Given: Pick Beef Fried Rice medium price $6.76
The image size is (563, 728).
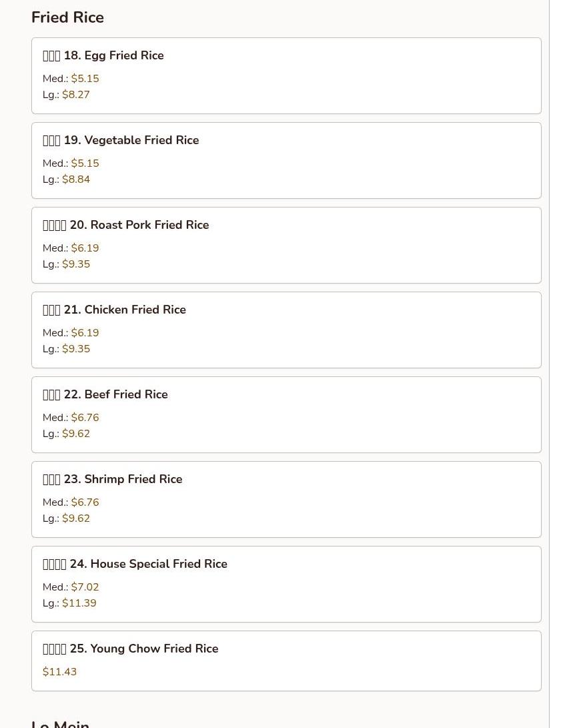Looking at the screenshot, I should [x=85, y=418].
